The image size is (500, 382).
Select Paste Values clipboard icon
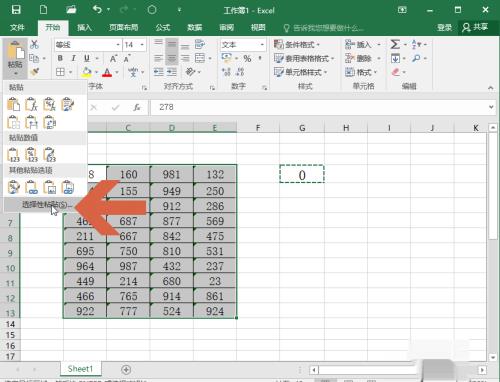pos(13,155)
